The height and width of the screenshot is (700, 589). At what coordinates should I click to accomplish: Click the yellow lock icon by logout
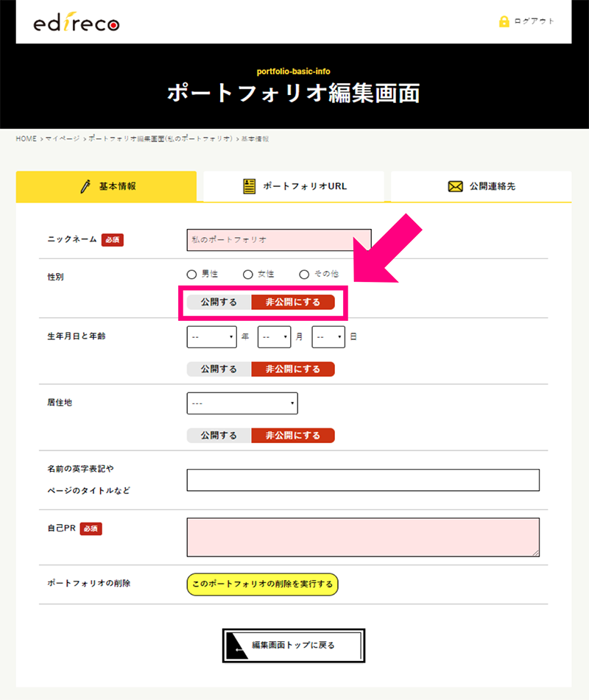[x=504, y=21]
